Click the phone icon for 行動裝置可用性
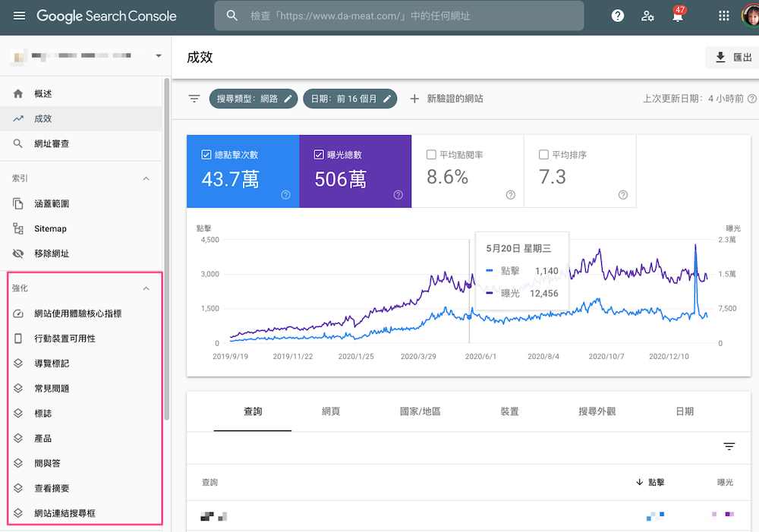Viewport: 759px width, 532px height. tap(18, 338)
